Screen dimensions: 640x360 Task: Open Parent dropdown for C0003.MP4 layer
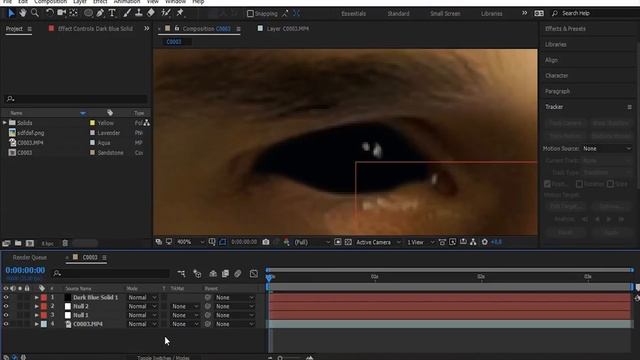pyautogui.click(x=235, y=324)
